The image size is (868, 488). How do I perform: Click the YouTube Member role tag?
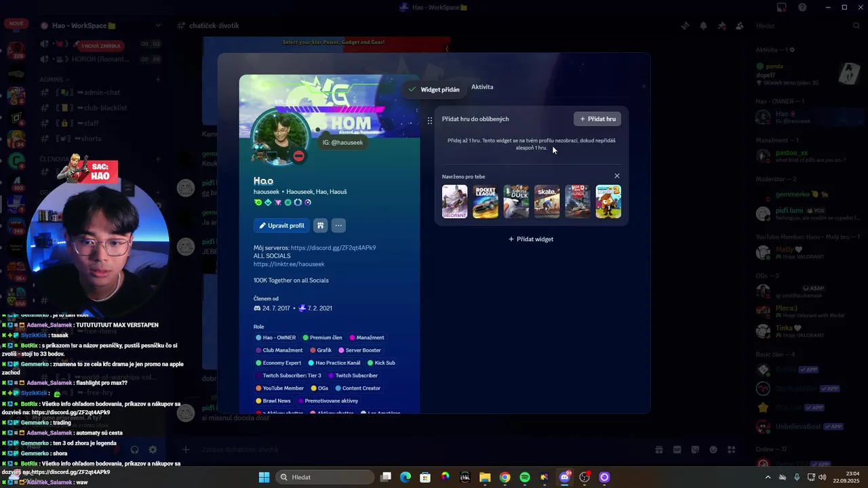[x=279, y=388]
